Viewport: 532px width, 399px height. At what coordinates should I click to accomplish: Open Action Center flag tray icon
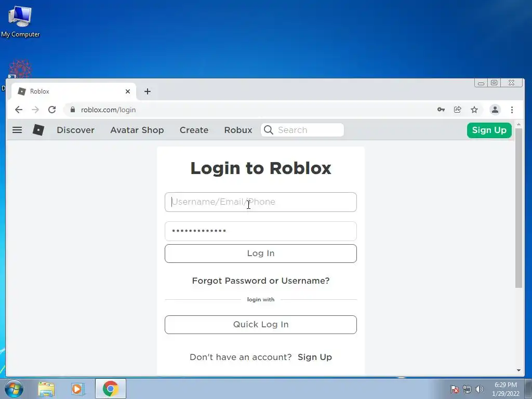tap(454, 389)
